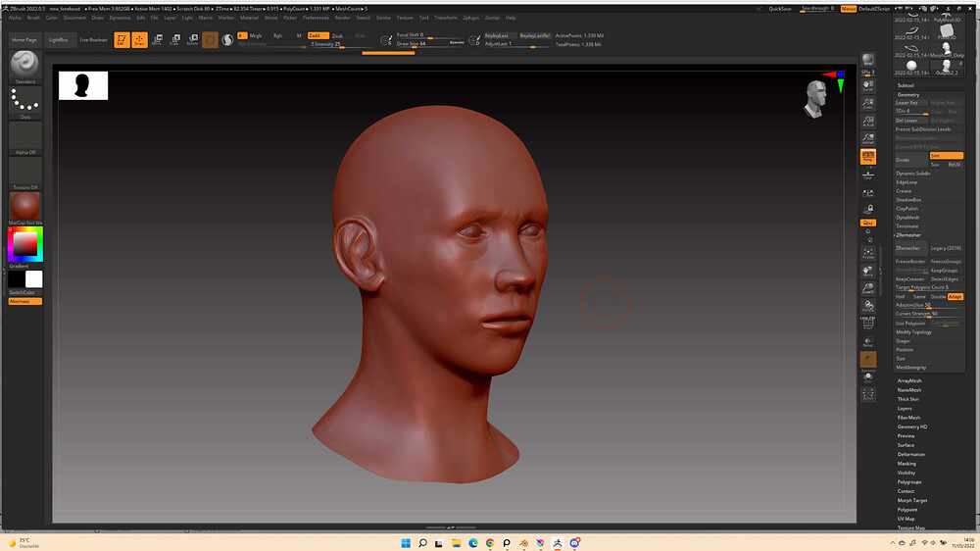Expand the Deformation section
The image size is (980, 551).
(x=911, y=454)
